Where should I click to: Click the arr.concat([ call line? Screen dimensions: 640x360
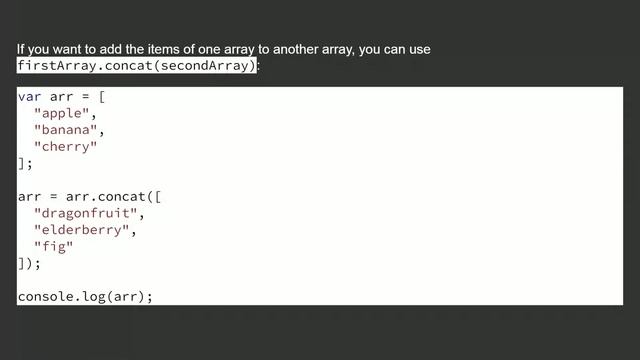coord(89,197)
